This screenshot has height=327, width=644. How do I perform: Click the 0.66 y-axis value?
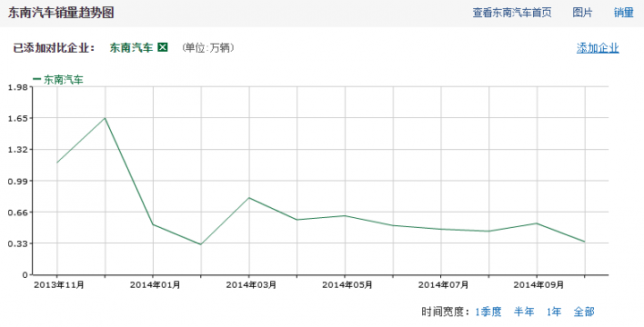click(x=18, y=212)
